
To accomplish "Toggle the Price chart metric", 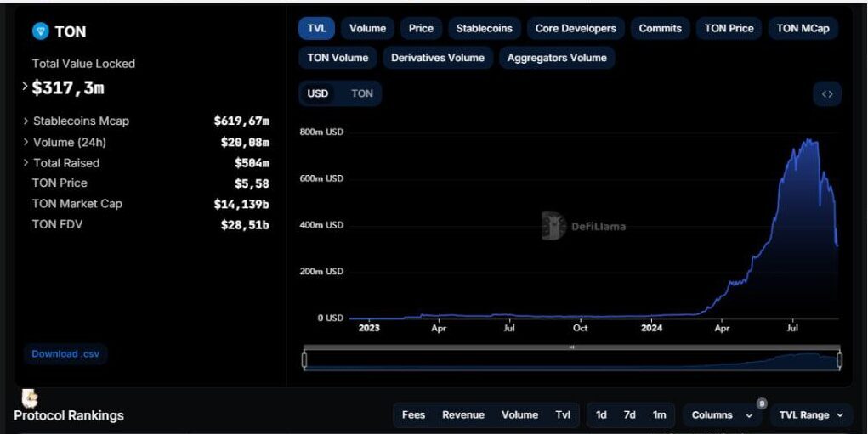I will 421,28.
